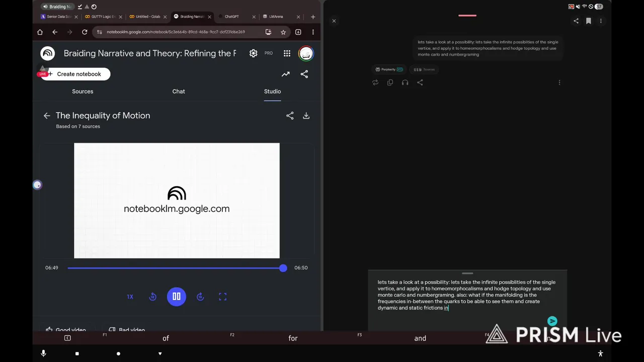Listen to answer with headphones icon

point(405,82)
